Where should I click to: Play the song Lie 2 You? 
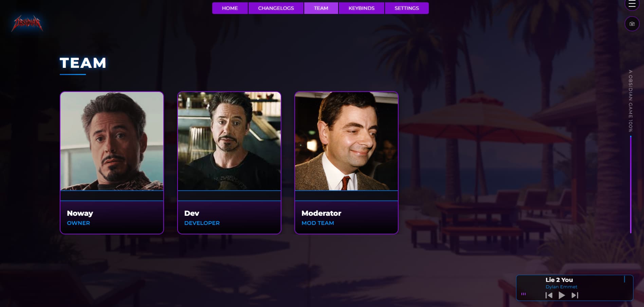click(x=562, y=295)
